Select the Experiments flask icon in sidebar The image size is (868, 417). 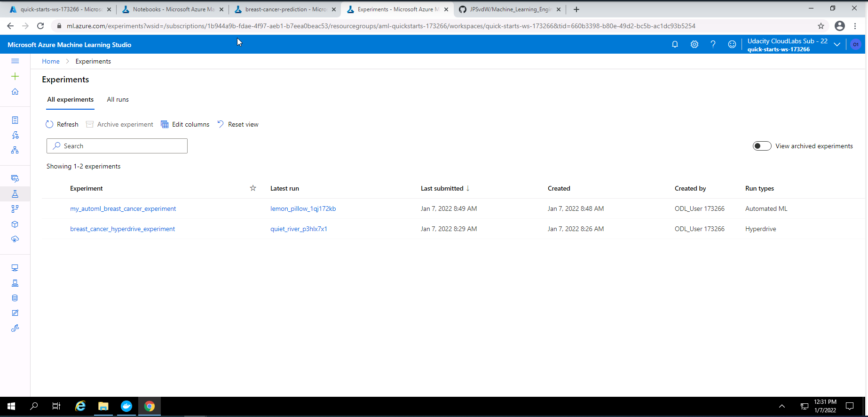15,194
